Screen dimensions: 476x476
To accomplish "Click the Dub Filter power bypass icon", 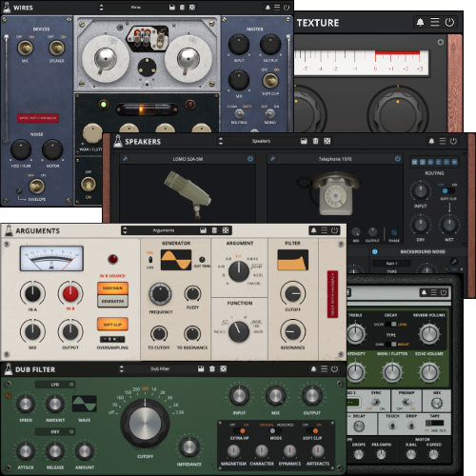I will click(334, 368).
